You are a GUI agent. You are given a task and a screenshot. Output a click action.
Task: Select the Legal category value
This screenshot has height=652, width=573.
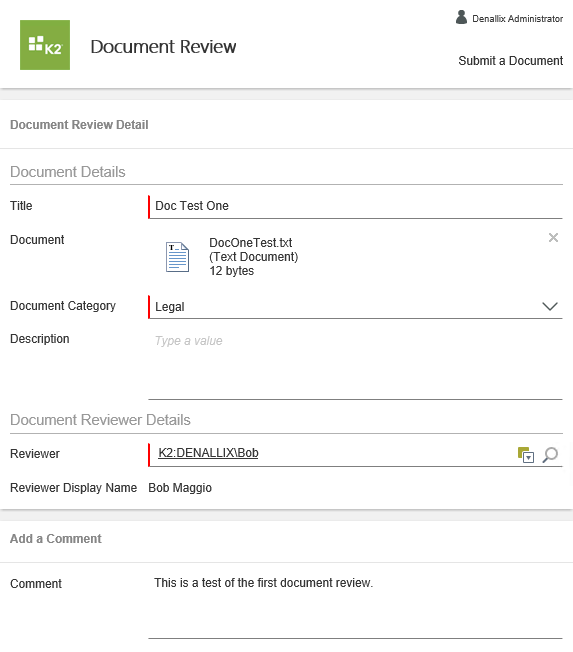pos(170,307)
